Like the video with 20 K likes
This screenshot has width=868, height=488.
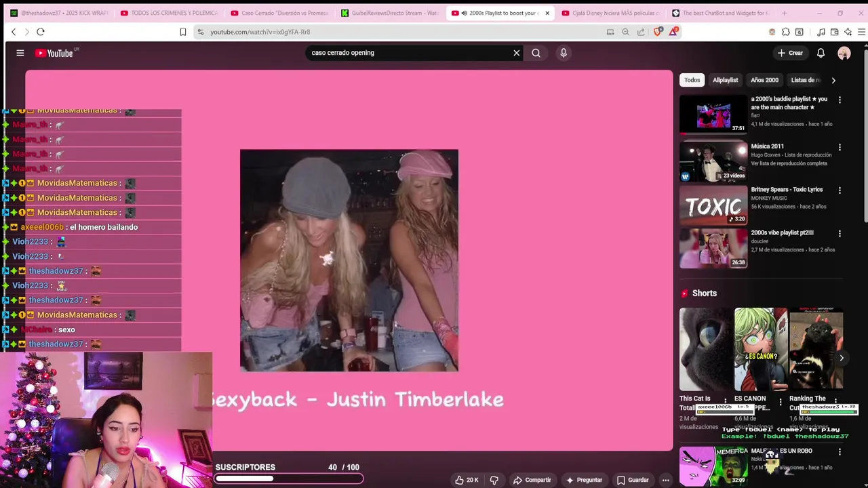tap(467, 480)
